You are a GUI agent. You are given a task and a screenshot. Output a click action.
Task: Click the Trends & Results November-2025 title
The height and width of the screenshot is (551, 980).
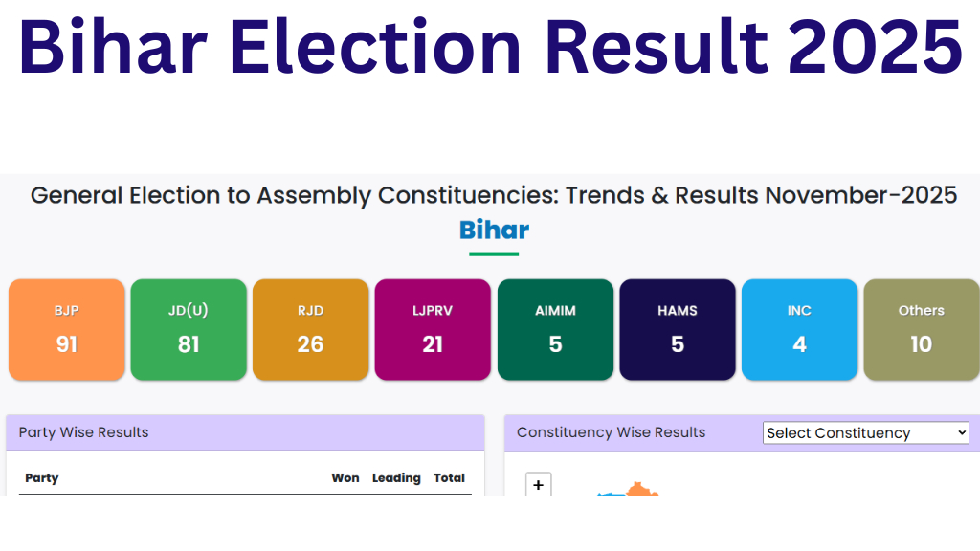(x=494, y=195)
